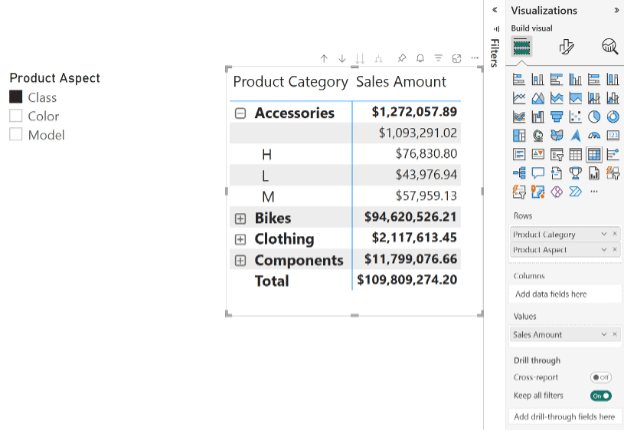
Task: Open the Product Category field dropdown arrow
Action: [x=604, y=234]
